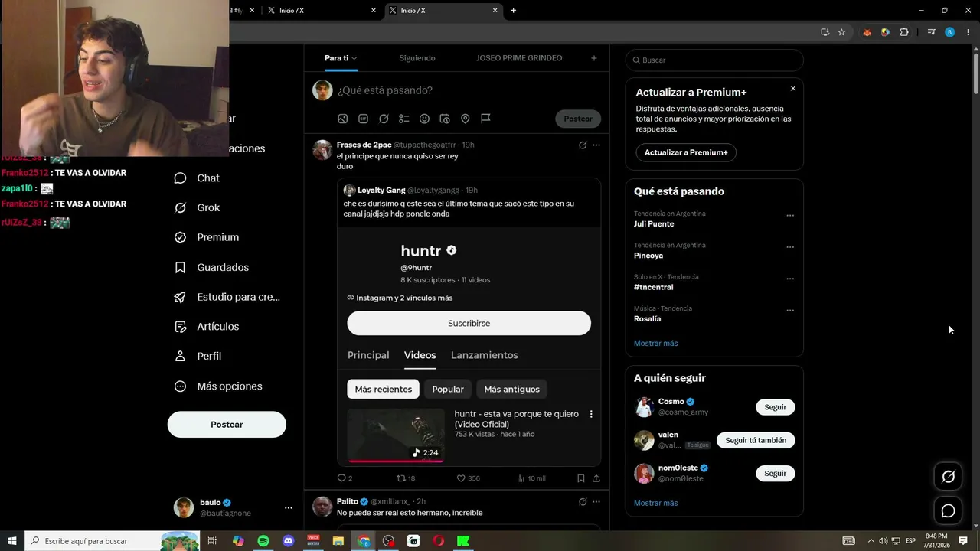Click Actualizar a Premium+ button

tap(686, 152)
